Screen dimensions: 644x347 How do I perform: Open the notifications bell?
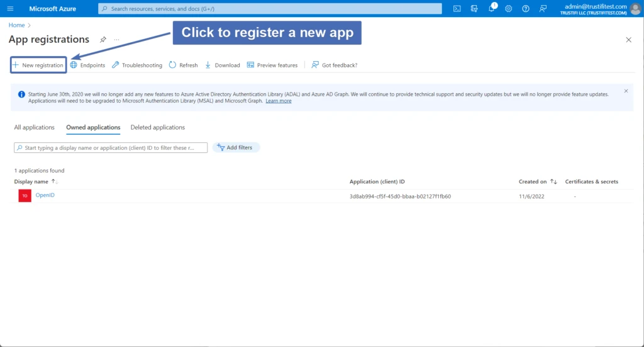492,9
